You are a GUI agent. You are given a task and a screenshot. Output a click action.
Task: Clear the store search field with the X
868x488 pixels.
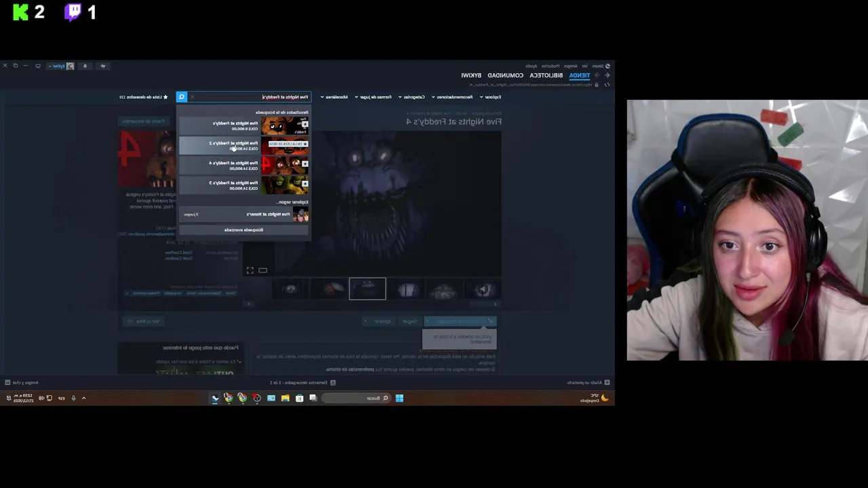[192, 97]
